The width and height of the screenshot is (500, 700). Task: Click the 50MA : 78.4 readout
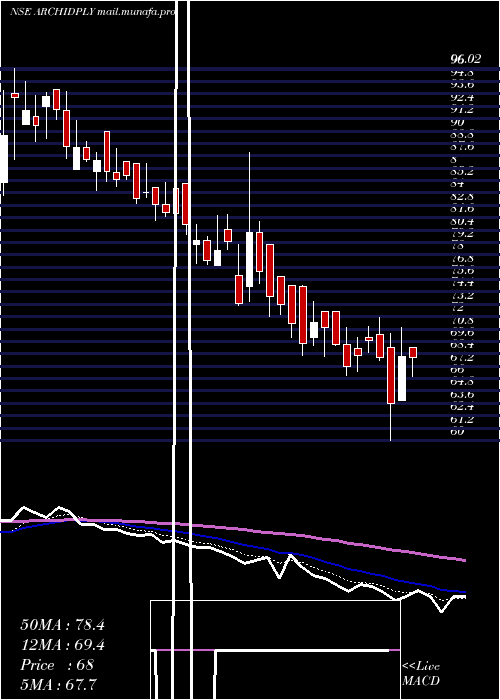(x=62, y=625)
